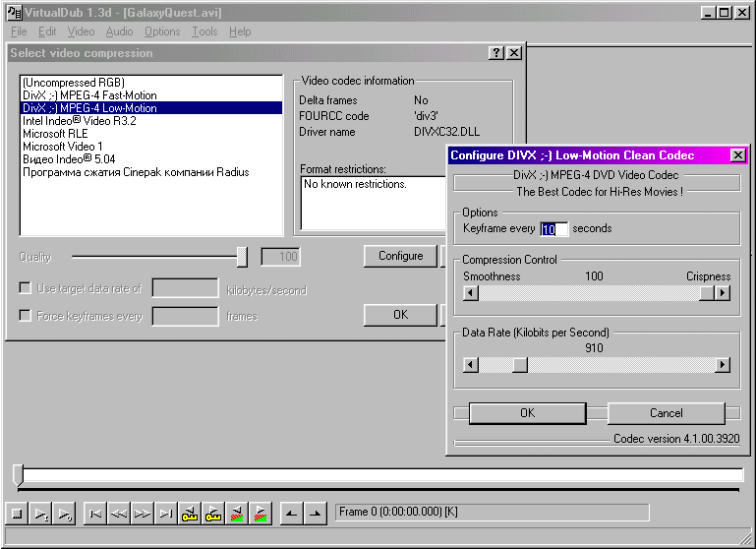Select (Uncompressed RGB) in codec list
The width and height of the screenshot is (756, 549).
(151, 83)
